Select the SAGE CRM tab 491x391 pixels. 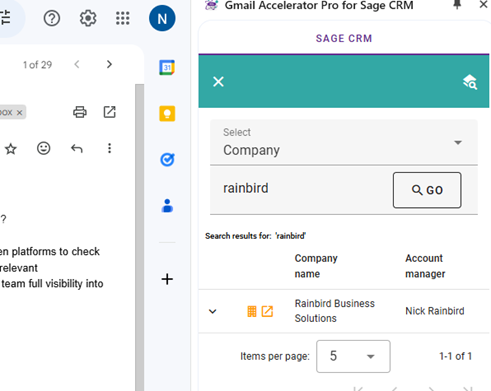coord(344,38)
